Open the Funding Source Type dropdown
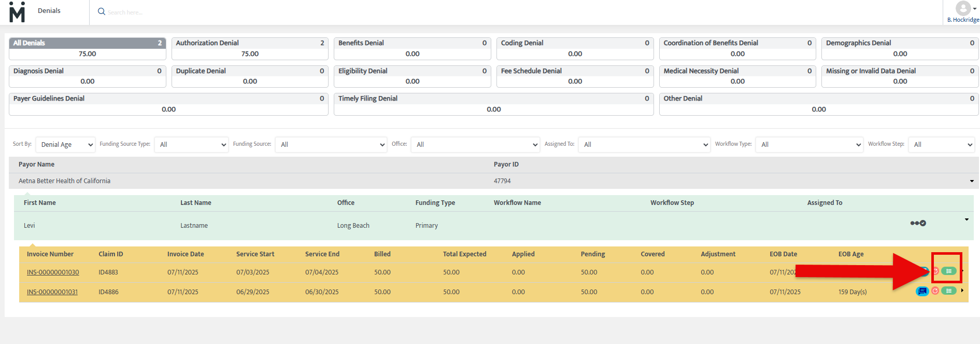This screenshot has width=980, height=344. pyautogui.click(x=191, y=145)
